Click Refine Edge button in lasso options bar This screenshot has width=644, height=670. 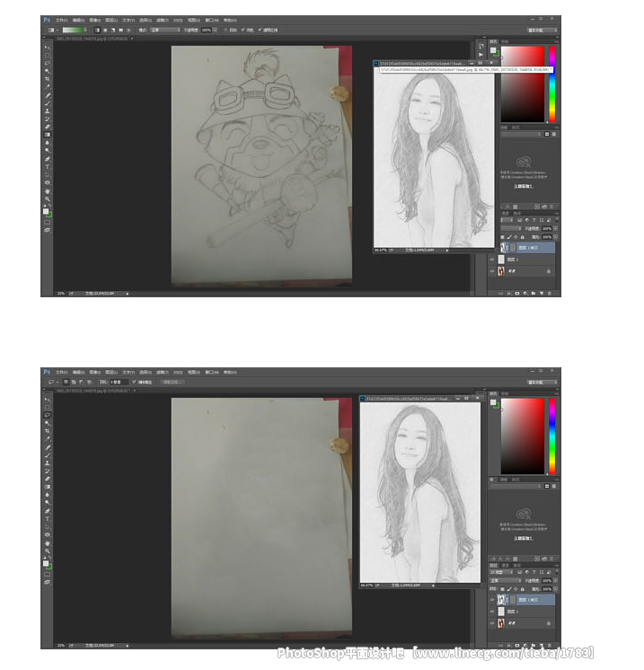coord(172,382)
